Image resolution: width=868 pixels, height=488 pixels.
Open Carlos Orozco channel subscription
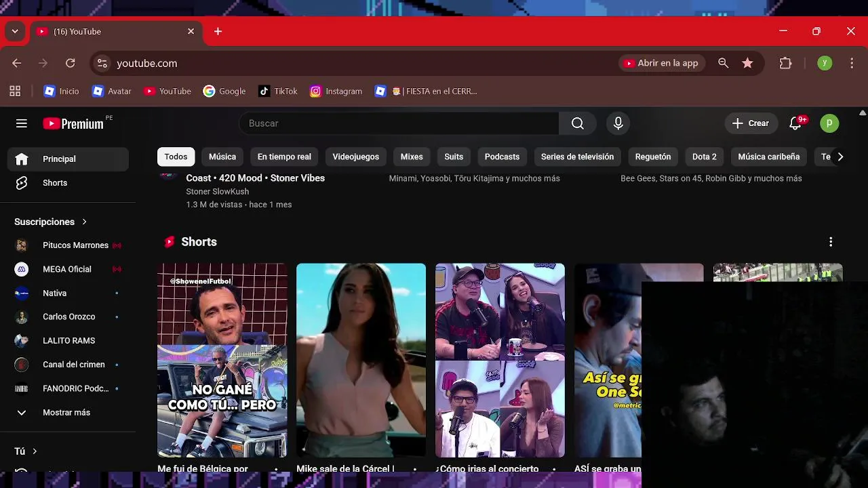tap(68, 317)
